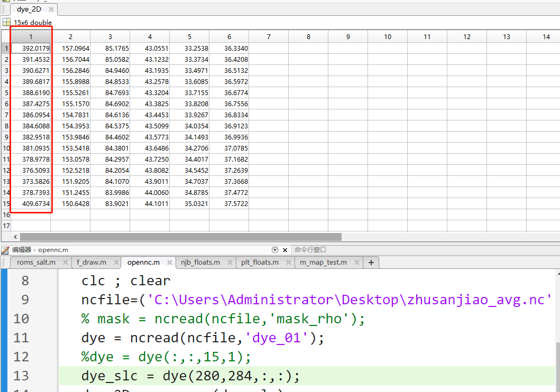Close the editor panel with the X icon
This screenshot has width=560, height=392.
click(x=285, y=250)
